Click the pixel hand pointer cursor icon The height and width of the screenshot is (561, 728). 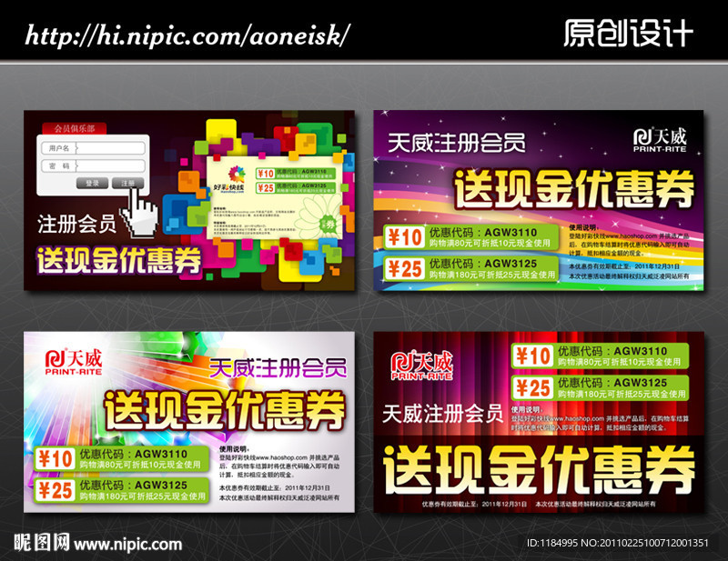(139, 214)
